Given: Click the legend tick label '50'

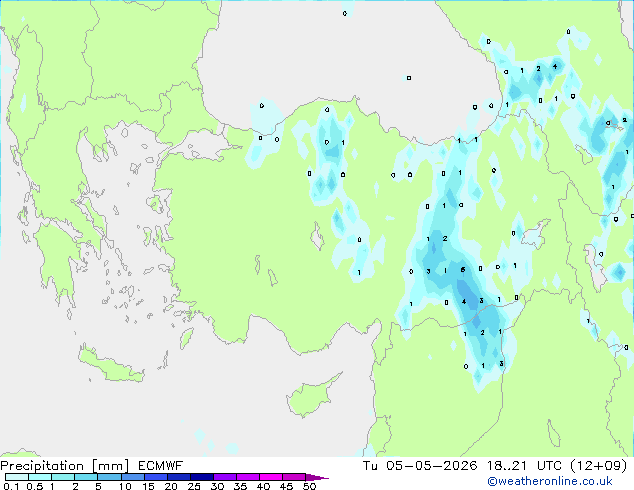Looking at the screenshot, I should pyautogui.click(x=309, y=486).
